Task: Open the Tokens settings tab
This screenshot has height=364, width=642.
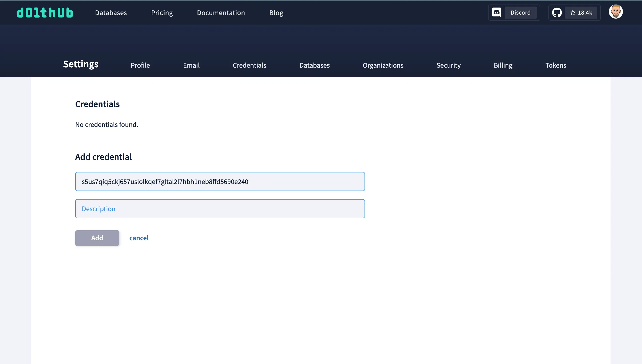Action: tap(555, 65)
